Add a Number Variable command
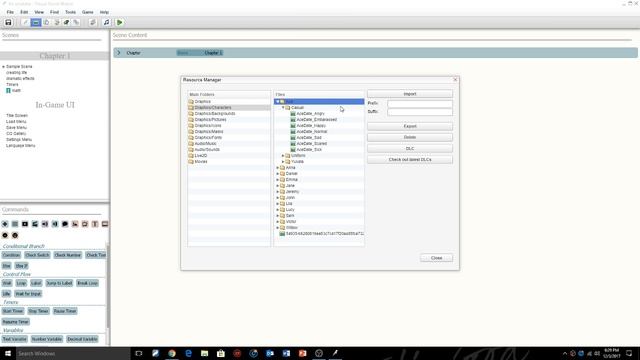Viewport: 640px width, 360px height. coord(47,339)
